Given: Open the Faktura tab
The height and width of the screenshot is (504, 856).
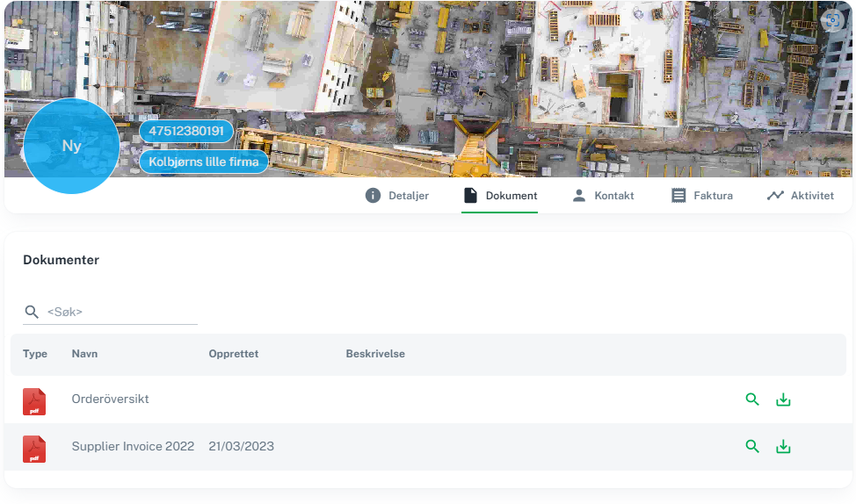Looking at the screenshot, I should click(x=702, y=195).
